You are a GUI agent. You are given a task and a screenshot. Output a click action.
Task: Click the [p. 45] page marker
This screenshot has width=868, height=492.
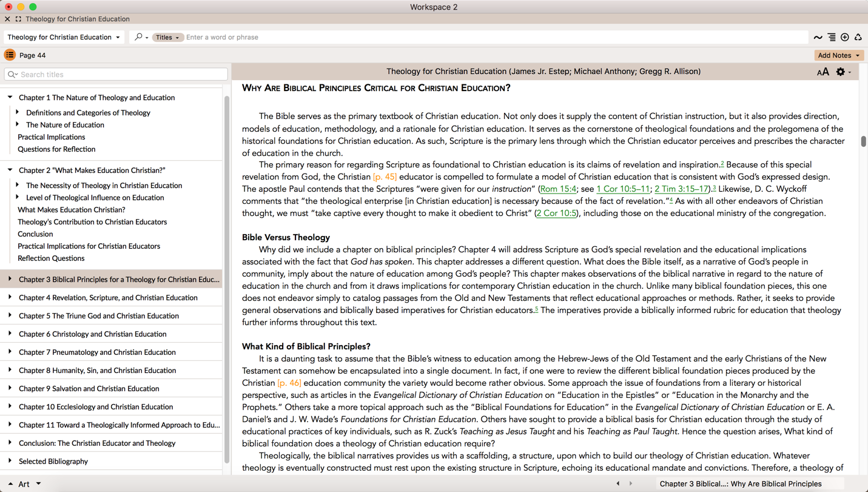point(385,177)
